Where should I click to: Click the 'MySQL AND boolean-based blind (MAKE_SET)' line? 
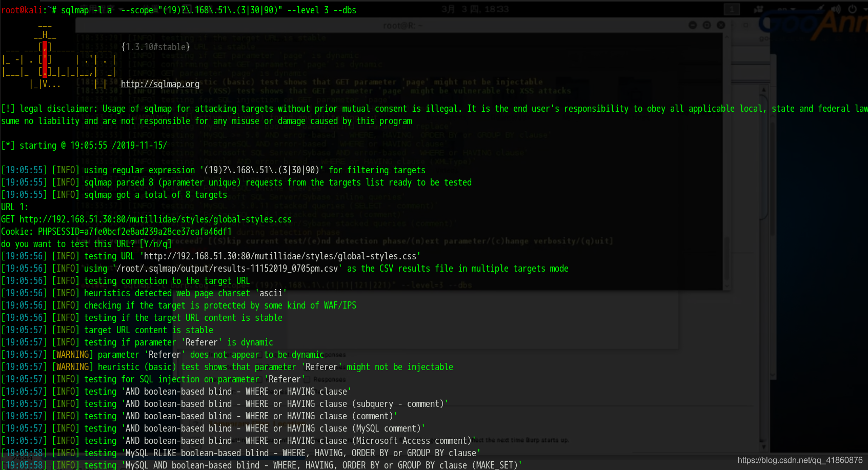click(x=261, y=464)
